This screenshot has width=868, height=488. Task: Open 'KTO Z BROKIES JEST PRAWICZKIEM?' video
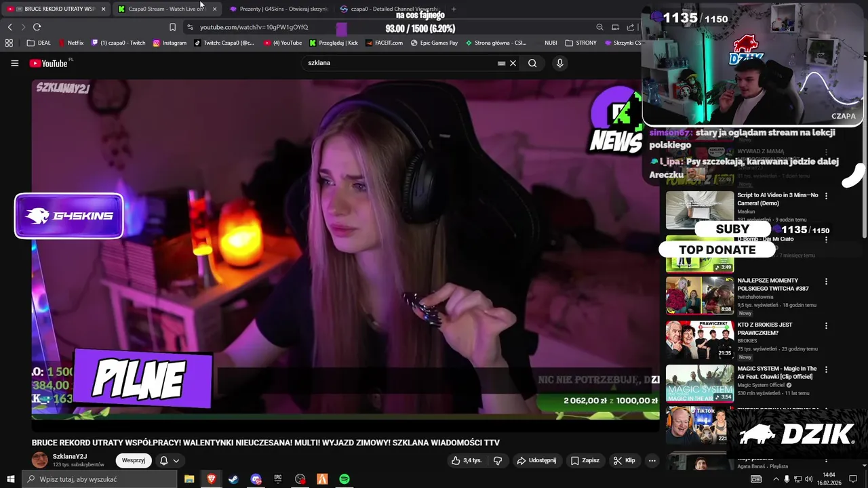click(x=764, y=329)
